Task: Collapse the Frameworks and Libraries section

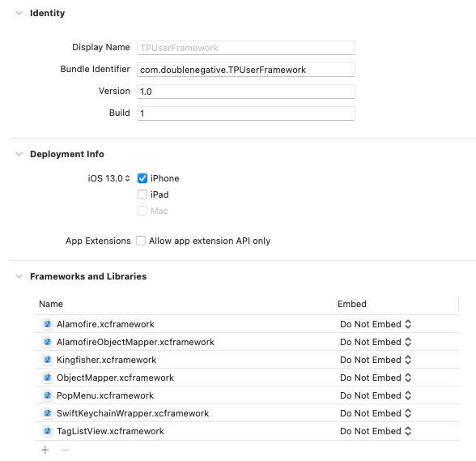Action: pos(19,276)
